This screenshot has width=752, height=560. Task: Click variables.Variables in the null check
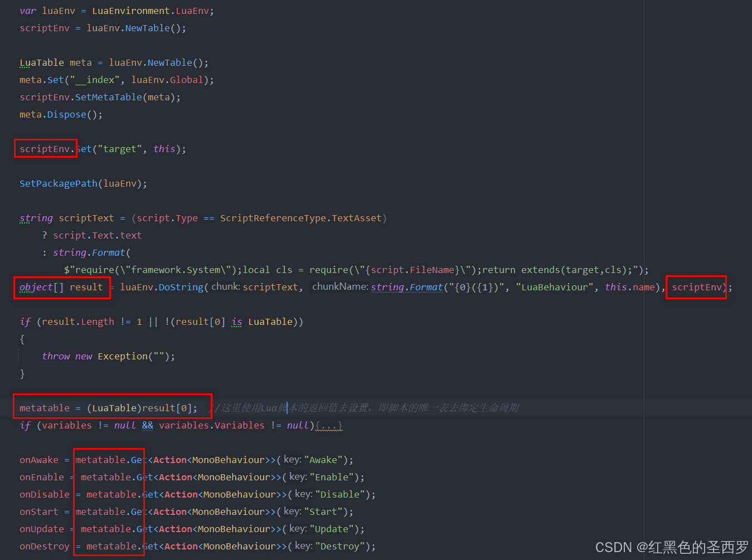(x=212, y=426)
